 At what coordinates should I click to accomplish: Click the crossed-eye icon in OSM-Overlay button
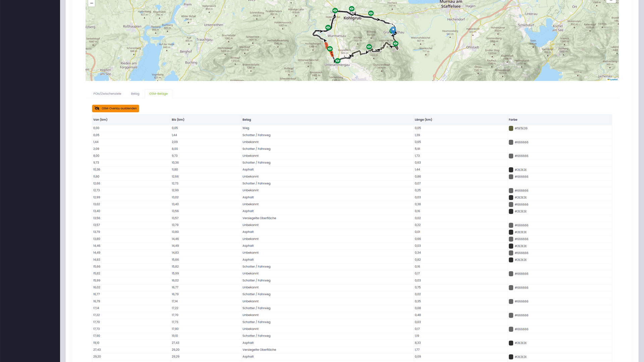[x=97, y=109]
